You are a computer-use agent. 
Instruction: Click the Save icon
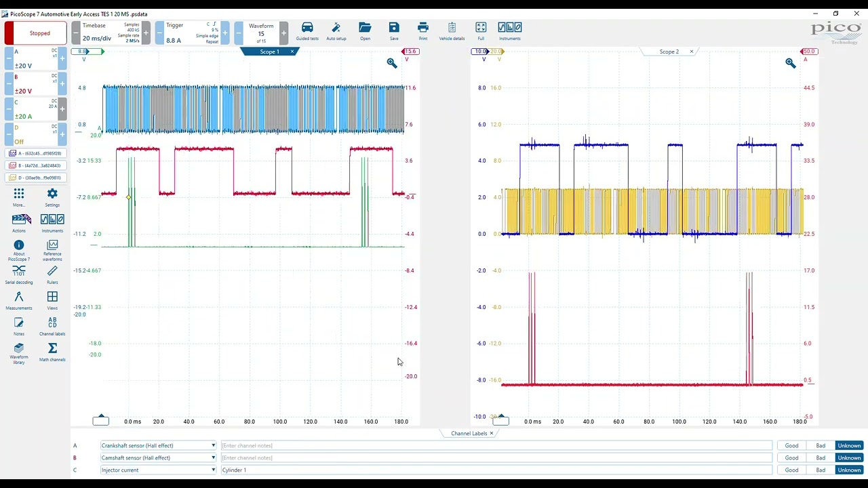pos(394,31)
